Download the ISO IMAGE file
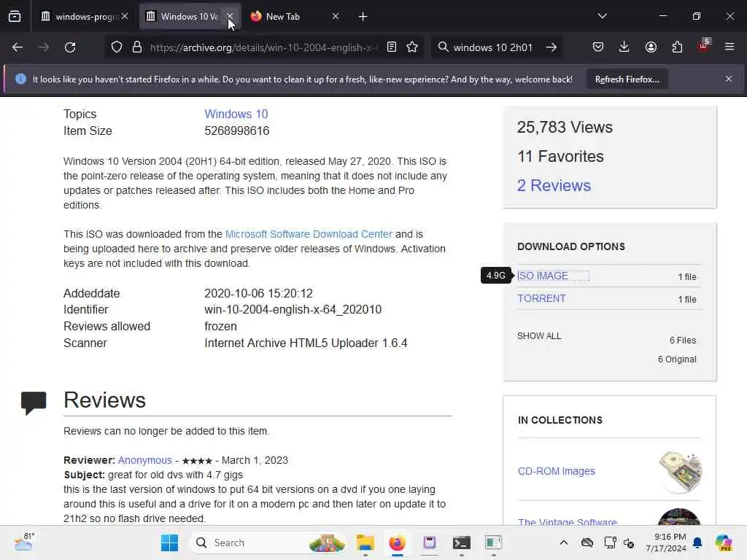Viewport: 747px width, 560px height. point(543,276)
